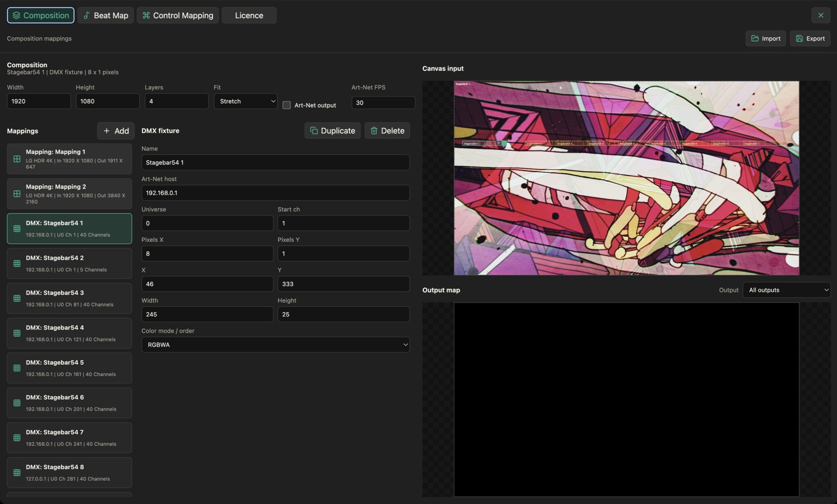Switch to the Licence tab

[249, 16]
